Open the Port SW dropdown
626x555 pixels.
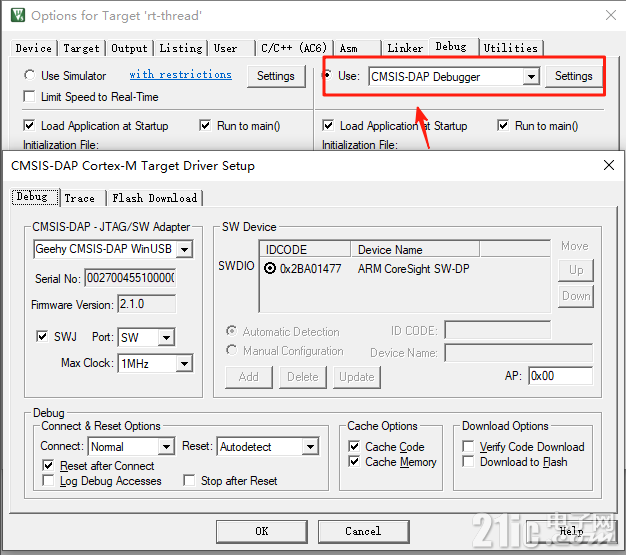(166, 338)
